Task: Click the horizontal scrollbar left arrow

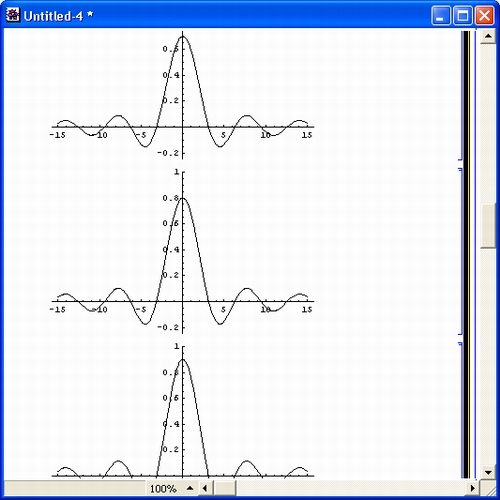Action: (205, 488)
